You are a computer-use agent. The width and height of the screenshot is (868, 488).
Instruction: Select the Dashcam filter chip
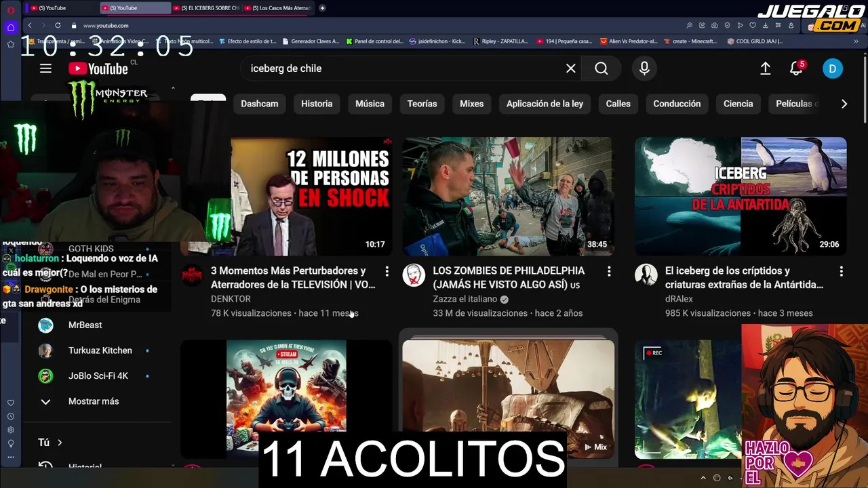[260, 104]
